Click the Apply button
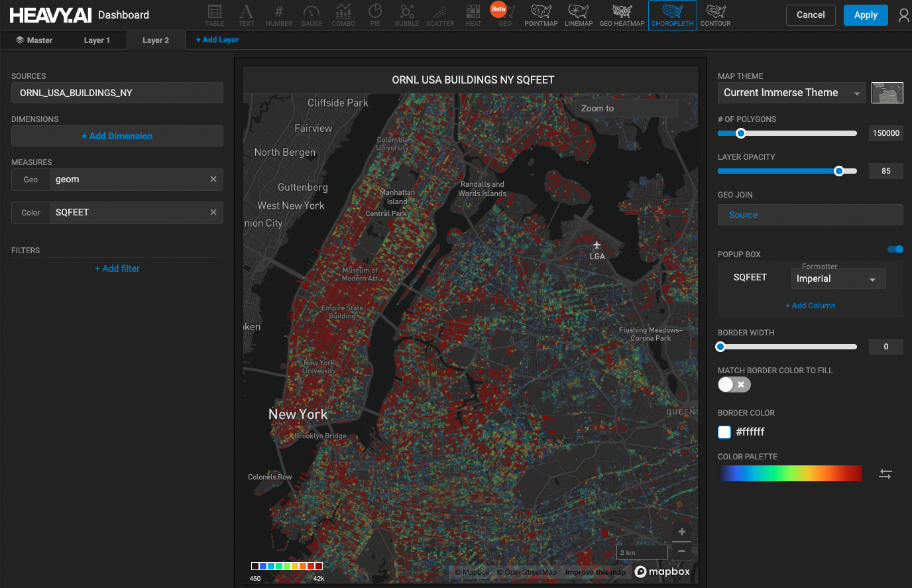 [x=865, y=15]
